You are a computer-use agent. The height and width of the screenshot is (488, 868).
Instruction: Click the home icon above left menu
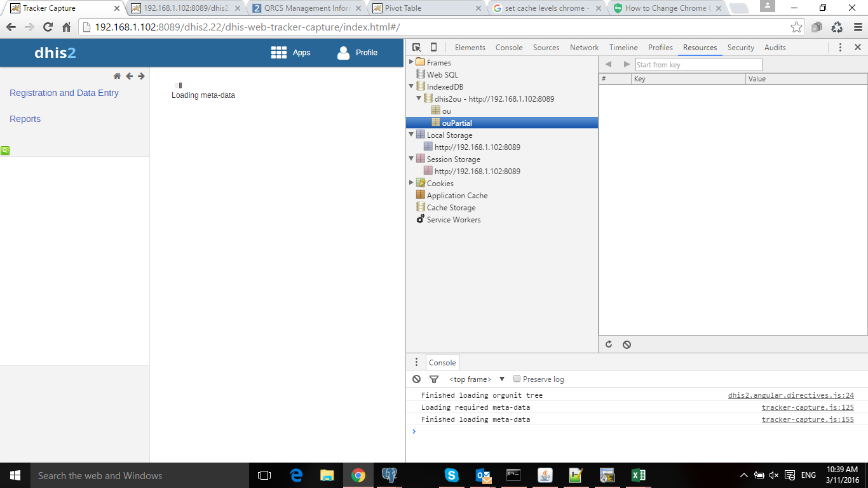pyautogui.click(x=117, y=76)
